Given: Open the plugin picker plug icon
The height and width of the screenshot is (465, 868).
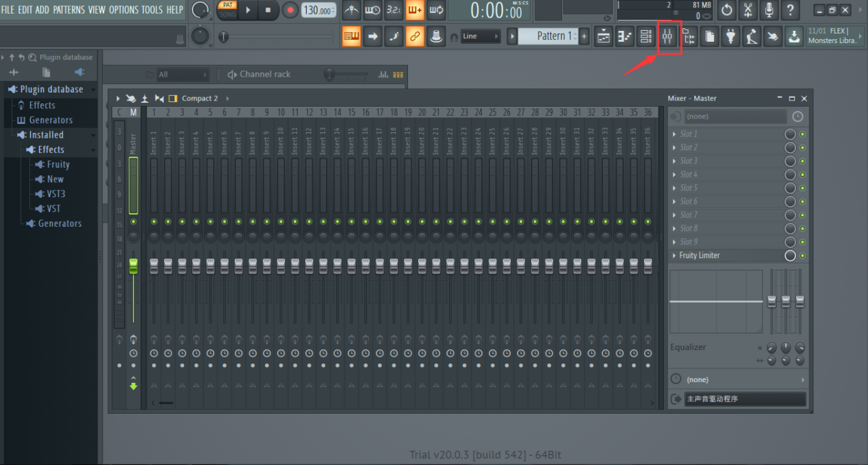Looking at the screenshot, I should (731, 36).
